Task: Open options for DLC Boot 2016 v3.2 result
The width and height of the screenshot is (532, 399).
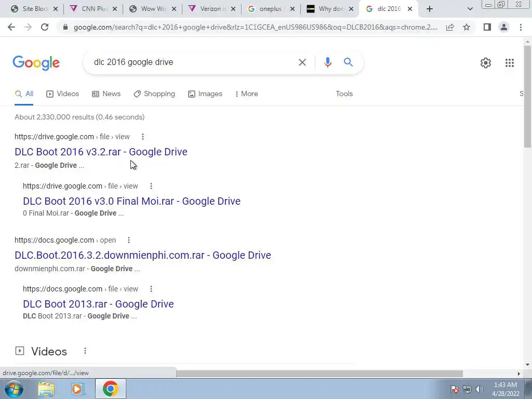Action: click(x=143, y=137)
